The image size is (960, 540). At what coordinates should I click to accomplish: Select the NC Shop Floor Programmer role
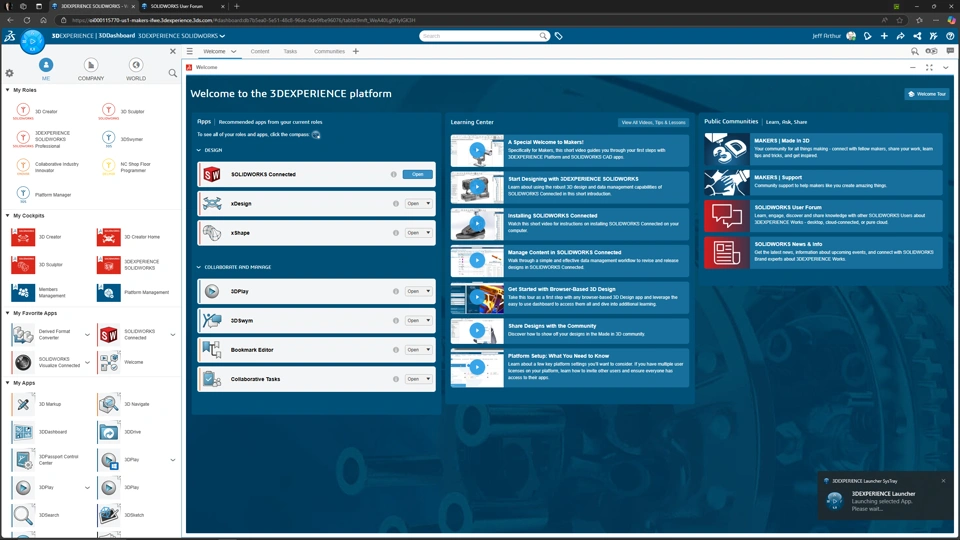tap(126, 167)
